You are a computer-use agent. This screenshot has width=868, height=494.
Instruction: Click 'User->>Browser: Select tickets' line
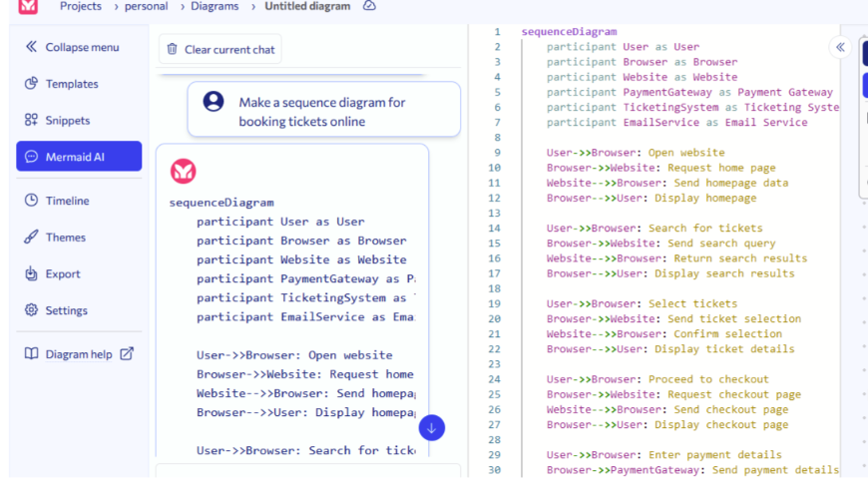pyautogui.click(x=643, y=303)
